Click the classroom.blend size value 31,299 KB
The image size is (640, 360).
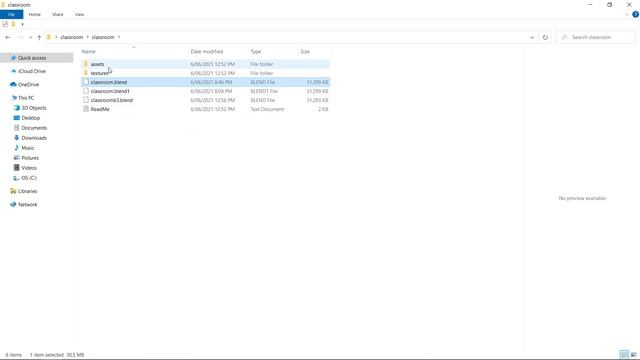coord(317,82)
